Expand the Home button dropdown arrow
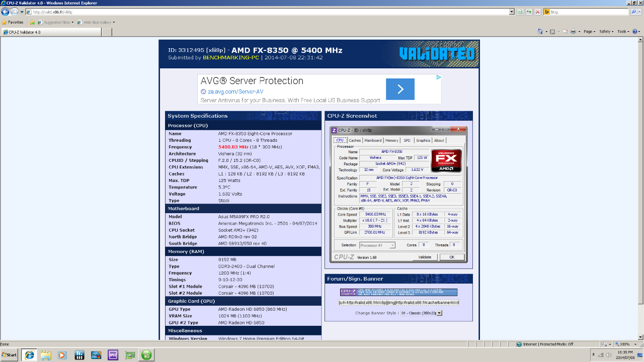This screenshot has width=644, height=362. click(x=546, y=31)
